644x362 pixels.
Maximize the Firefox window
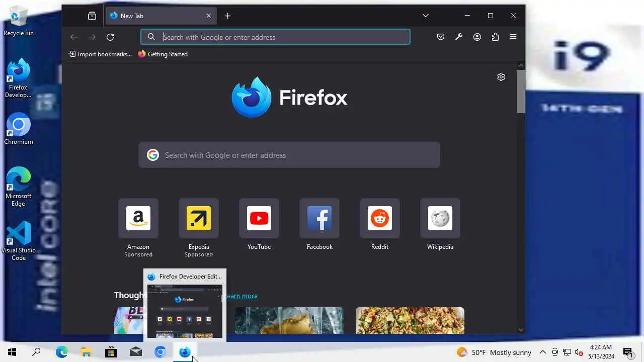pyautogui.click(x=491, y=16)
